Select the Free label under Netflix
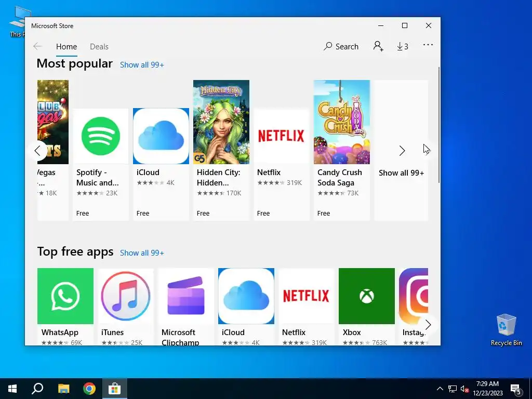Viewport: 532px width, 399px height. (x=263, y=213)
